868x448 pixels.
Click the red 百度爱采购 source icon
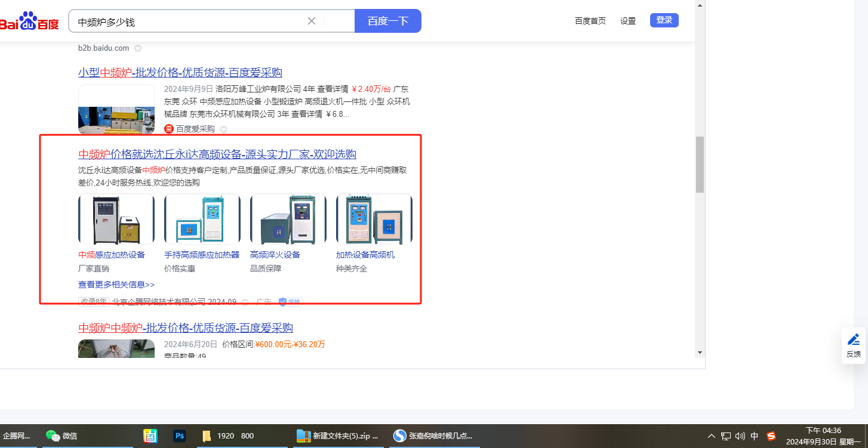(169, 129)
